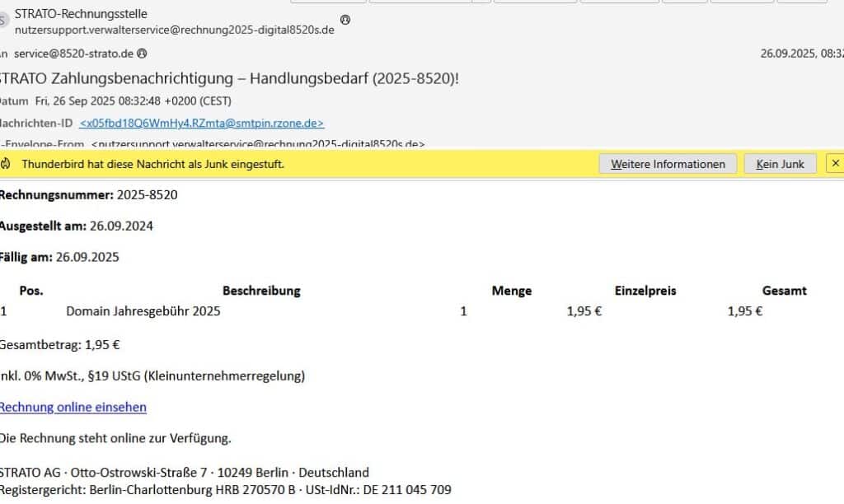The image size is (844, 504).
Task: Click the 1,95 € Einzelpreis cell
Action: pyautogui.click(x=584, y=311)
